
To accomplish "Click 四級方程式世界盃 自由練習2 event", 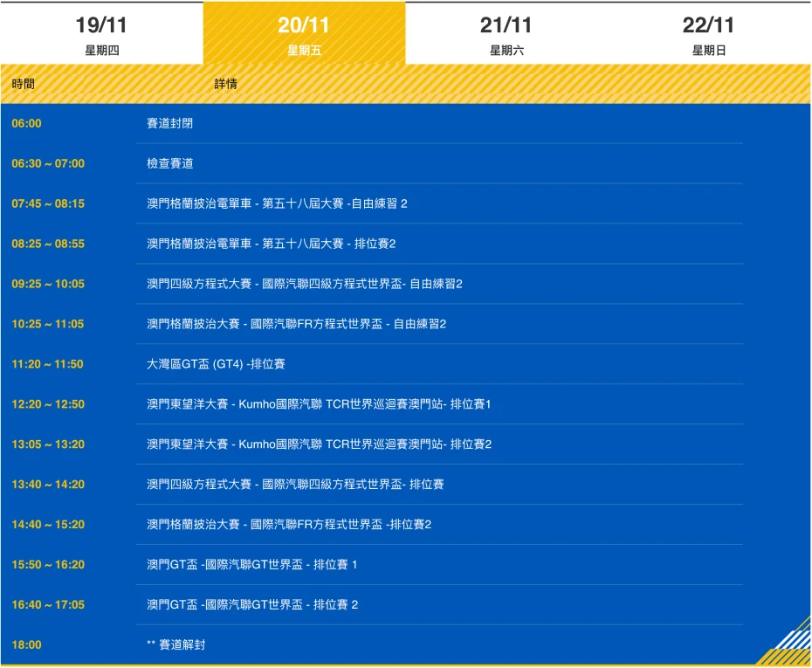I will (305, 284).
